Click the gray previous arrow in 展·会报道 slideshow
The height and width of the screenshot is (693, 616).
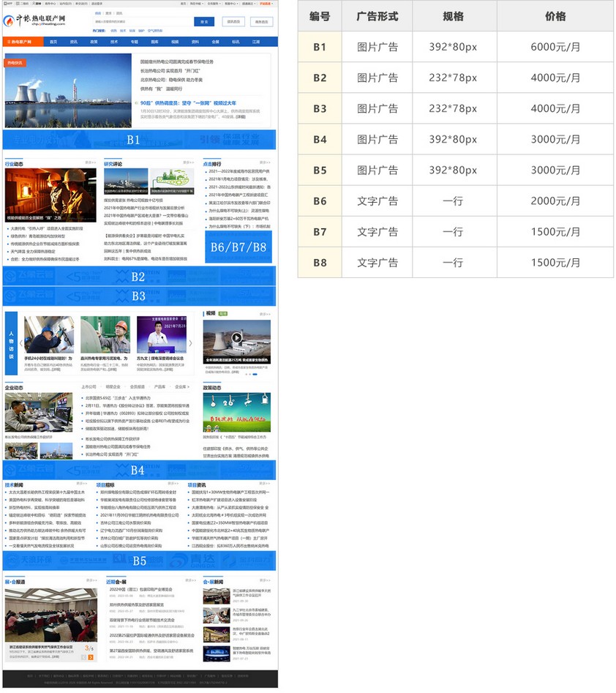click(84, 657)
